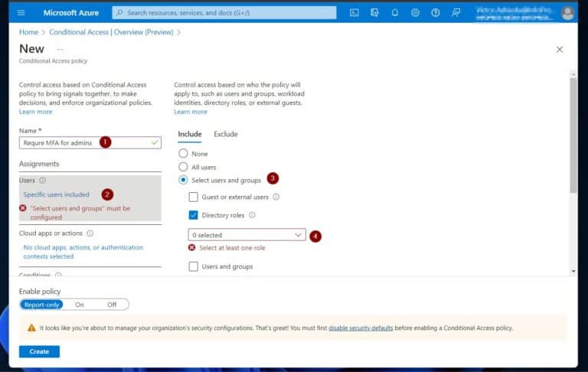Open the ellipsis menu next to New
Image resolution: width=588 pixels, height=372 pixels.
click(60, 49)
